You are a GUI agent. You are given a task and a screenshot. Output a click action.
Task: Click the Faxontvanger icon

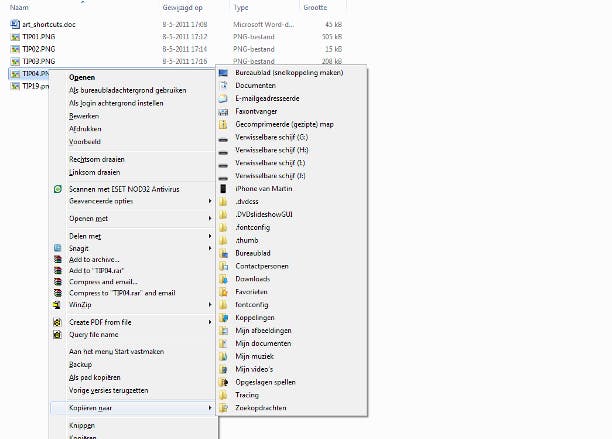[x=223, y=112]
